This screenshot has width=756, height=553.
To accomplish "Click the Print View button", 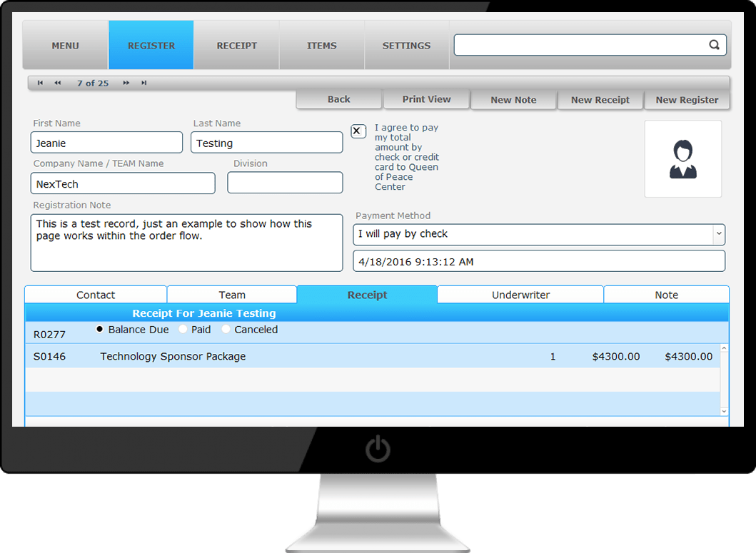I will [x=426, y=99].
